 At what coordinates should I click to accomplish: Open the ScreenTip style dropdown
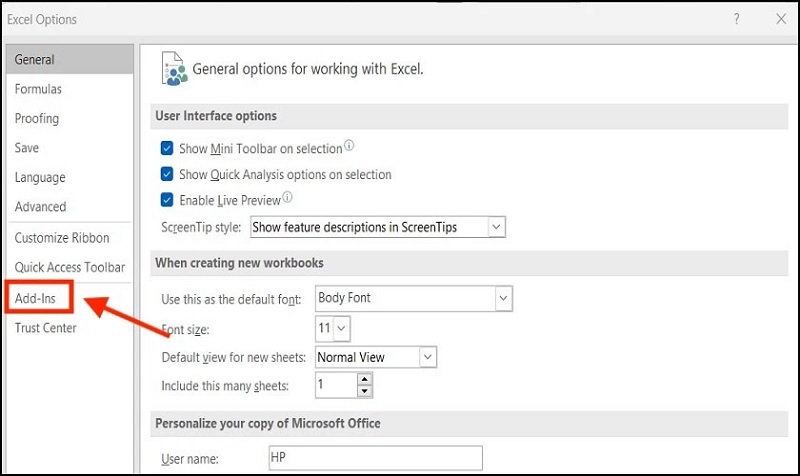[x=496, y=227]
